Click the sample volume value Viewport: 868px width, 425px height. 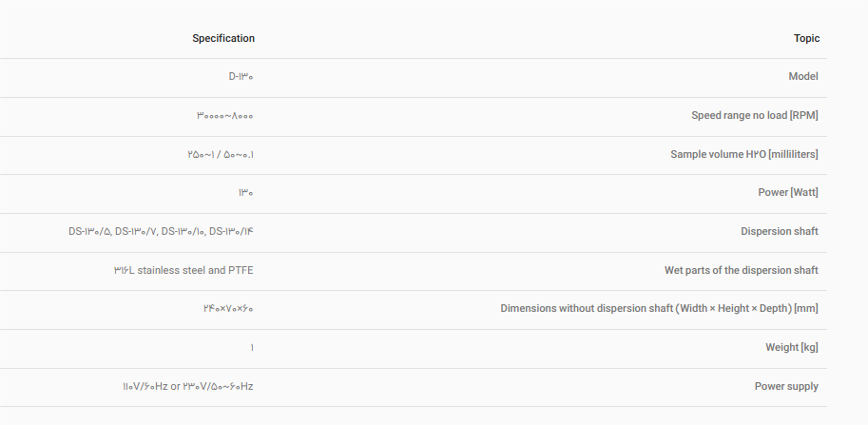[221, 154]
